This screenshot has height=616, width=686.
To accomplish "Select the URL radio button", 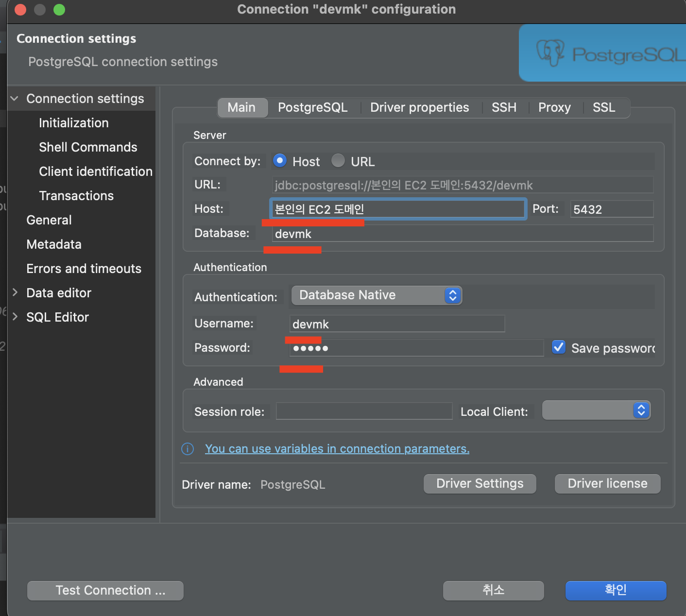I will pyautogui.click(x=338, y=160).
